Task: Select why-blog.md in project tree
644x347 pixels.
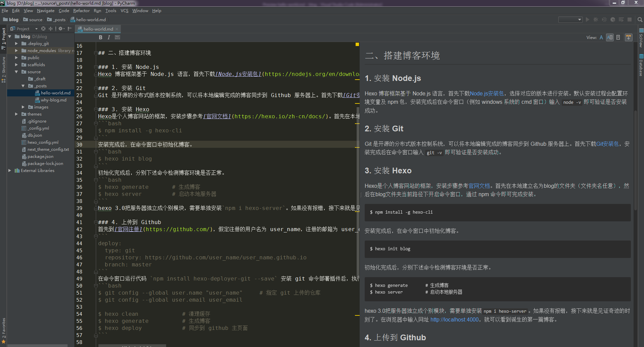Action: (x=51, y=100)
